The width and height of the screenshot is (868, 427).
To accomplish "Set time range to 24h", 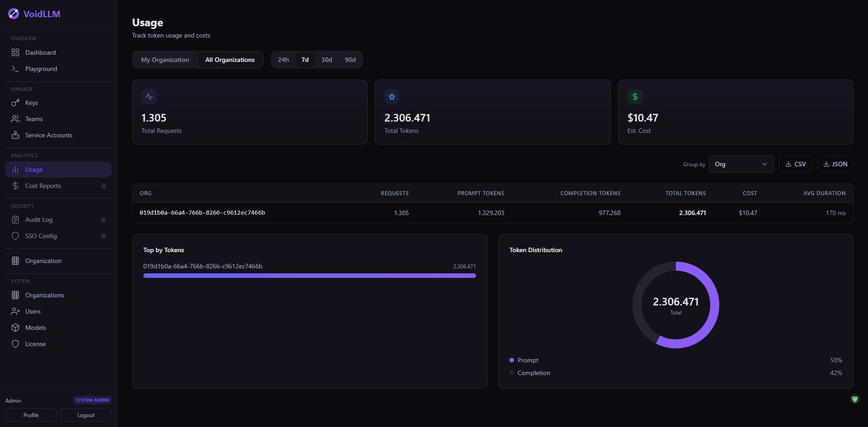I will point(283,60).
